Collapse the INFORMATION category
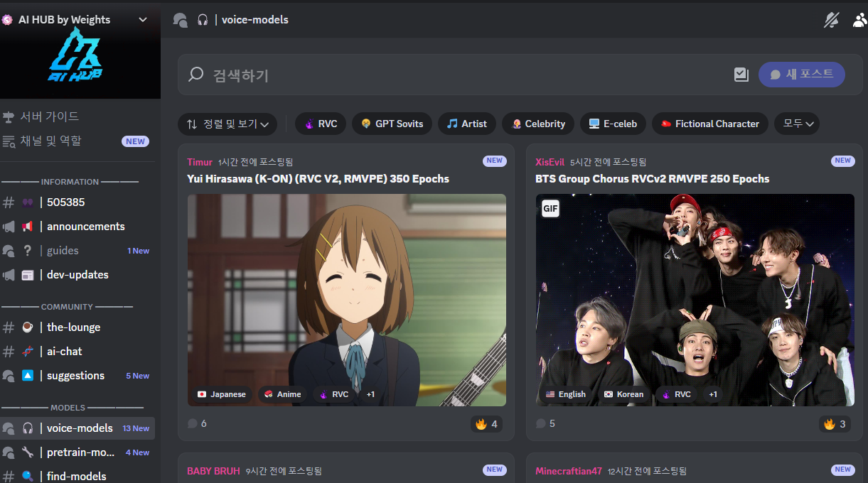 pos(70,182)
